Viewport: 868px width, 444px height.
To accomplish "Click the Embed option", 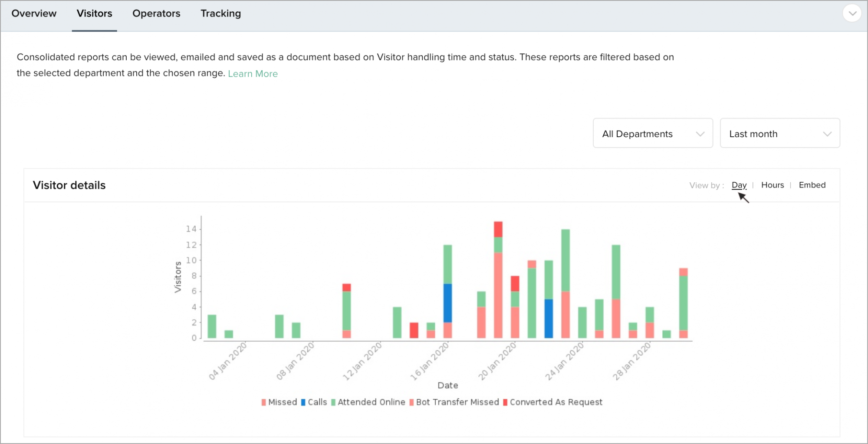I will (812, 185).
